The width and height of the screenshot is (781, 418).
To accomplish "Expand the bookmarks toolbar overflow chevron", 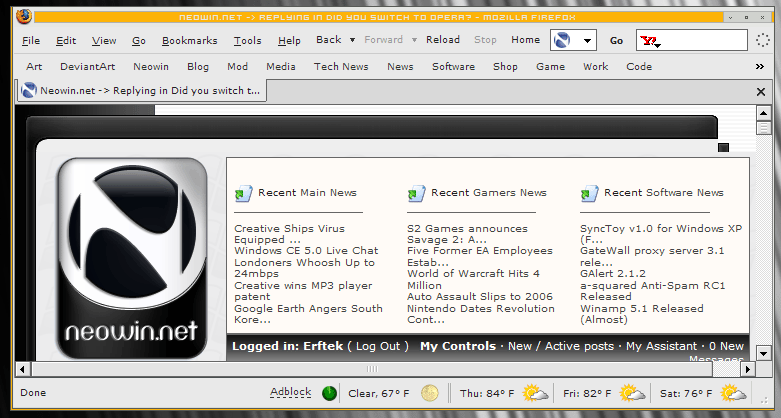I will (760, 67).
